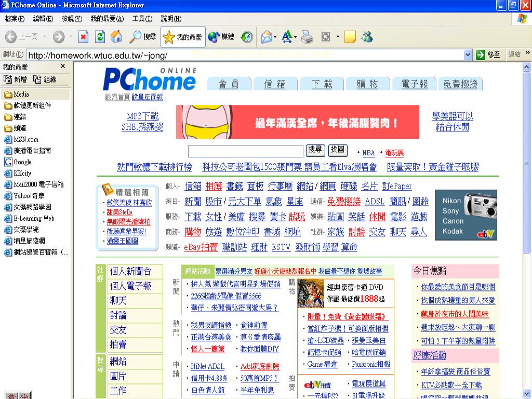532x399 pixels.
Task: Click the red diet banner advertisement
Action: click(x=298, y=122)
